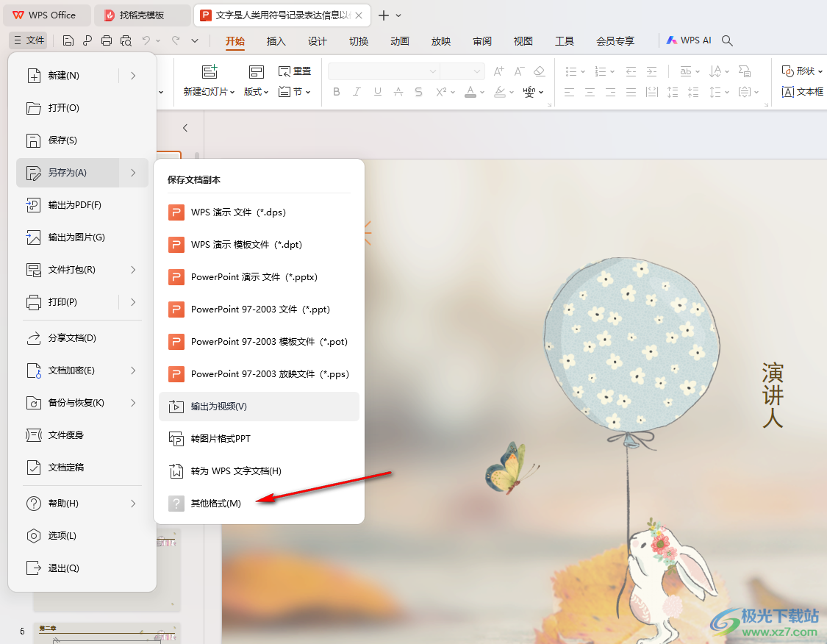
Task: Toggle justify text alignment
Action: coord(631,93)
